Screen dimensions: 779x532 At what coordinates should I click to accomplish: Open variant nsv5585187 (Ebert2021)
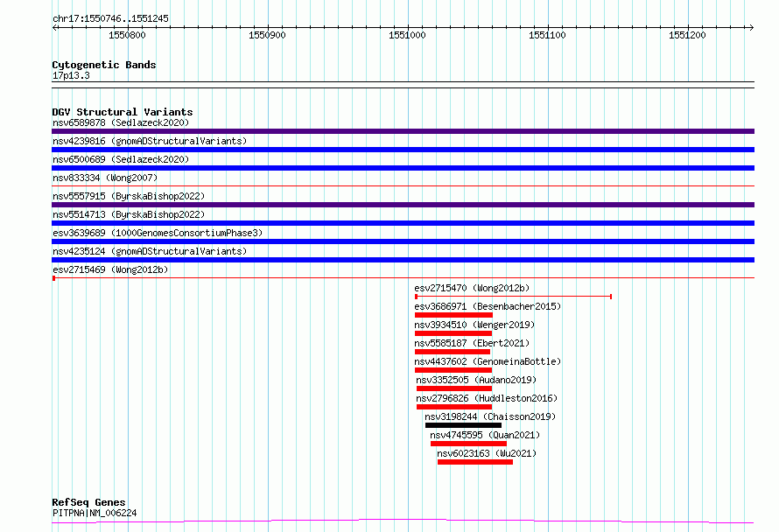point(472,343)
